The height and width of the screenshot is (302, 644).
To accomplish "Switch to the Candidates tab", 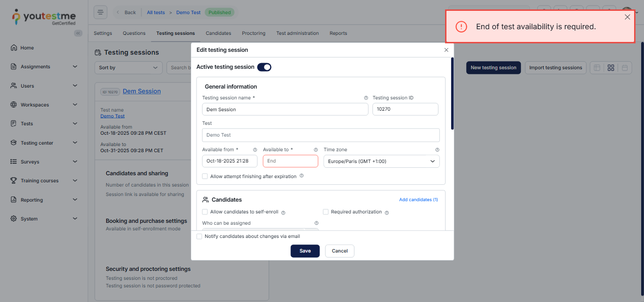I will point(218,33).
